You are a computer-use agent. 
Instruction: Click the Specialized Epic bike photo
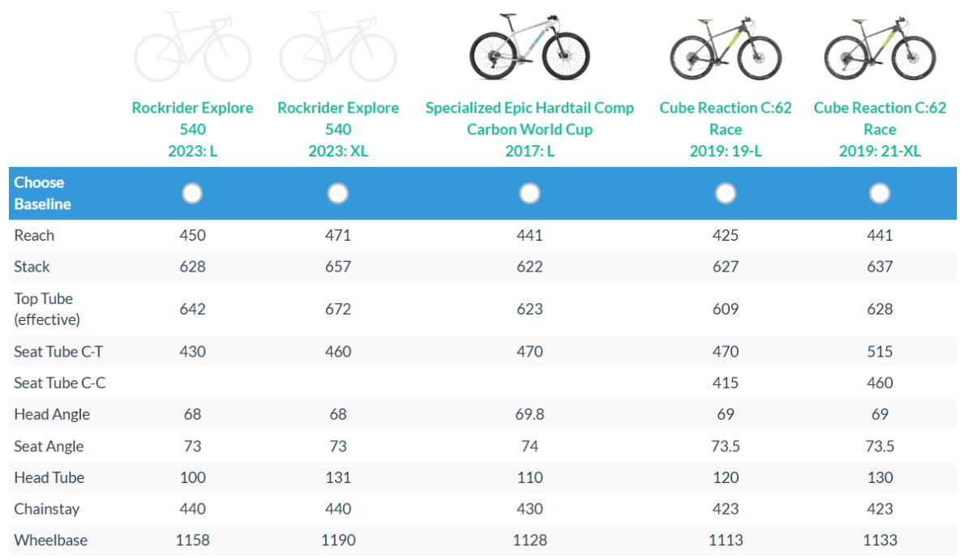[529, 48]
